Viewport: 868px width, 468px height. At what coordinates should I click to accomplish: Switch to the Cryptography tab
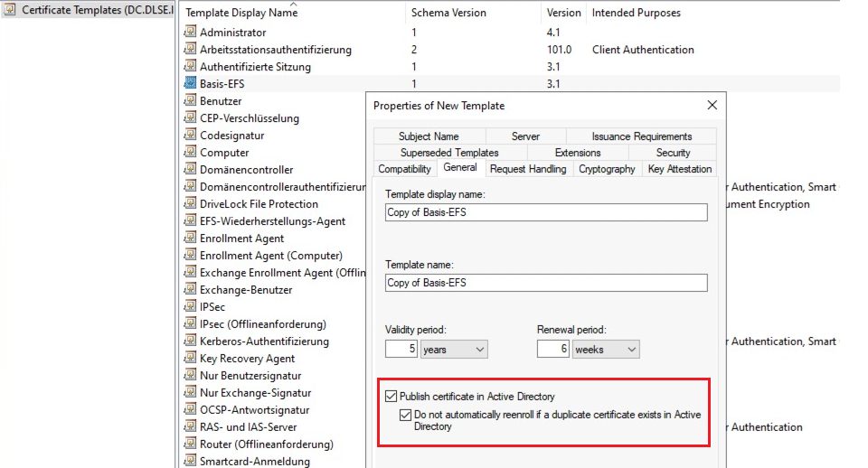click(x=607, y=169)
